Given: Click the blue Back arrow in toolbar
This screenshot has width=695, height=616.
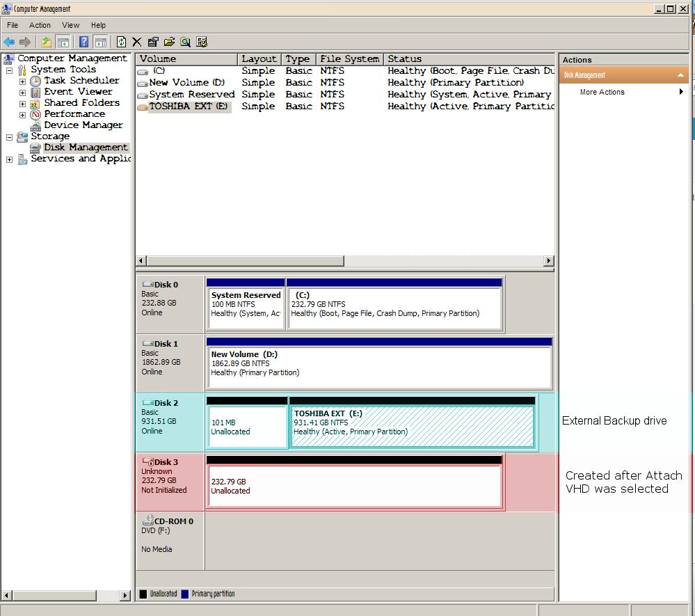Looking at the screenshot, I should 9,42.
